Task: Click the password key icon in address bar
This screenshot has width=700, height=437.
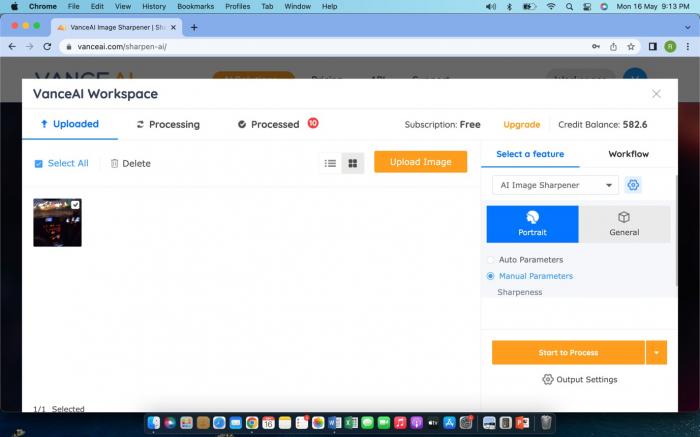Action: (596, 46)
